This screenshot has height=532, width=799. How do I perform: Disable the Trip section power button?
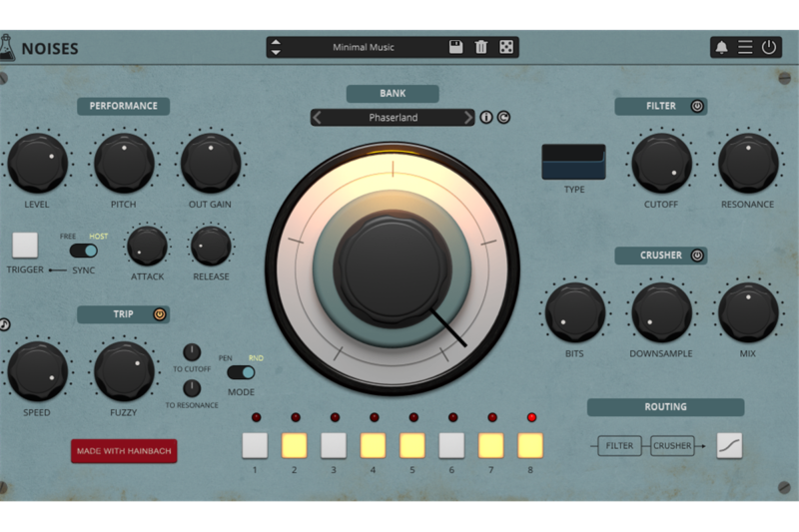[x=159, y=314]
